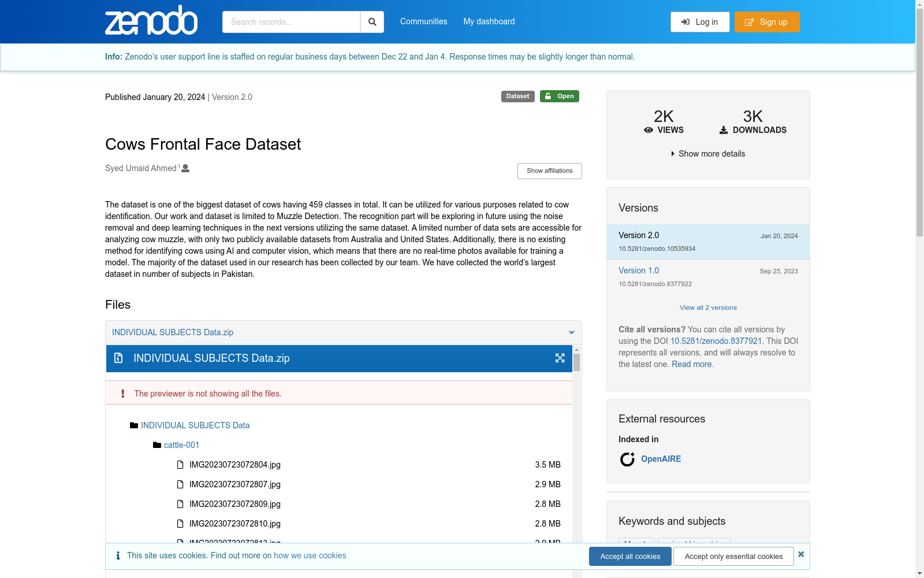Select Version 2.0 entry
The width and height of the screenshot is (924, 578).
pyautogui.click(x=708, y=242)
